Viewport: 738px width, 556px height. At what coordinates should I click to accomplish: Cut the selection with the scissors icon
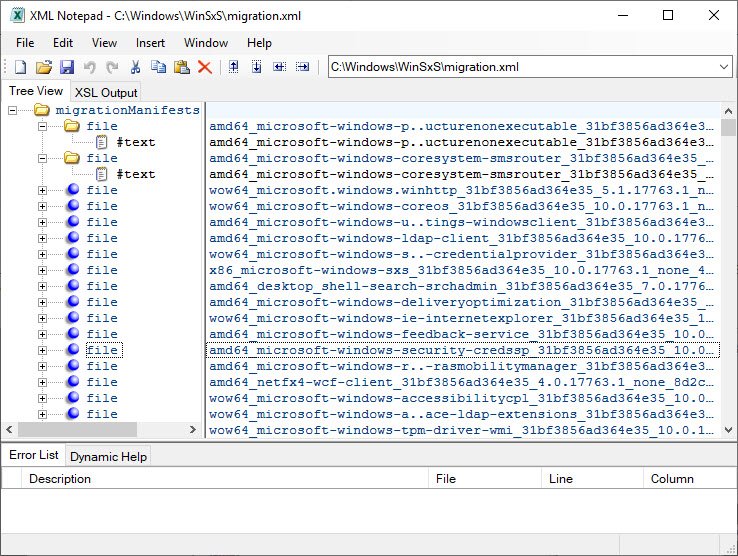135,67
